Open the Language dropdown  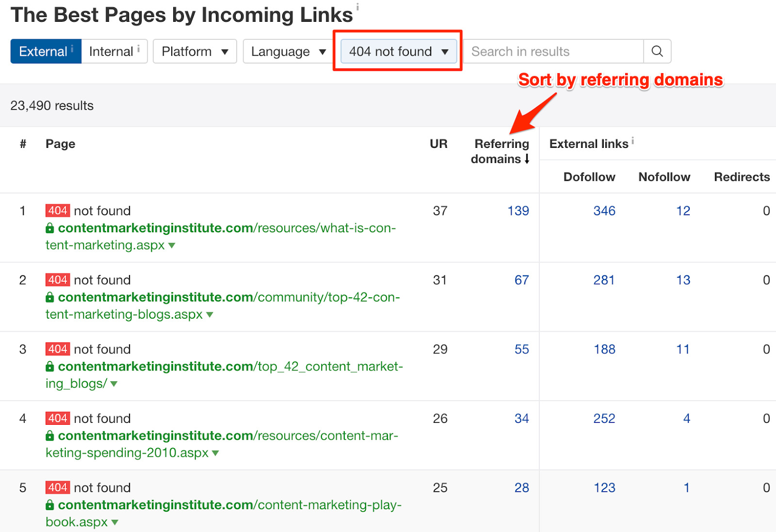pos(288,51)
